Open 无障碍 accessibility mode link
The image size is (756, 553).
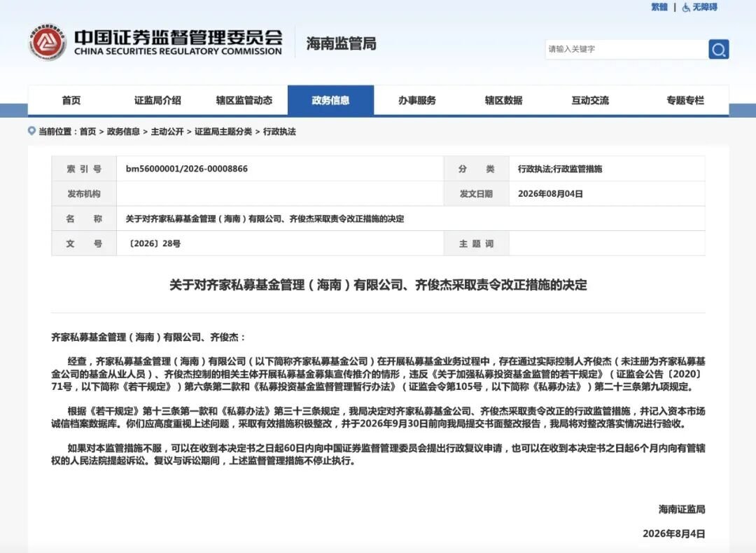705,7
